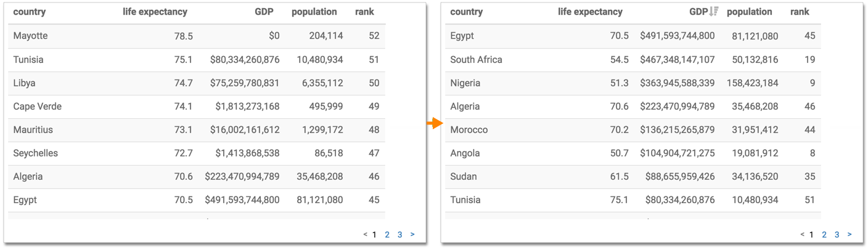Sort left table by rank header
This screenshot has height=250, width=868.
click(364, 12)
